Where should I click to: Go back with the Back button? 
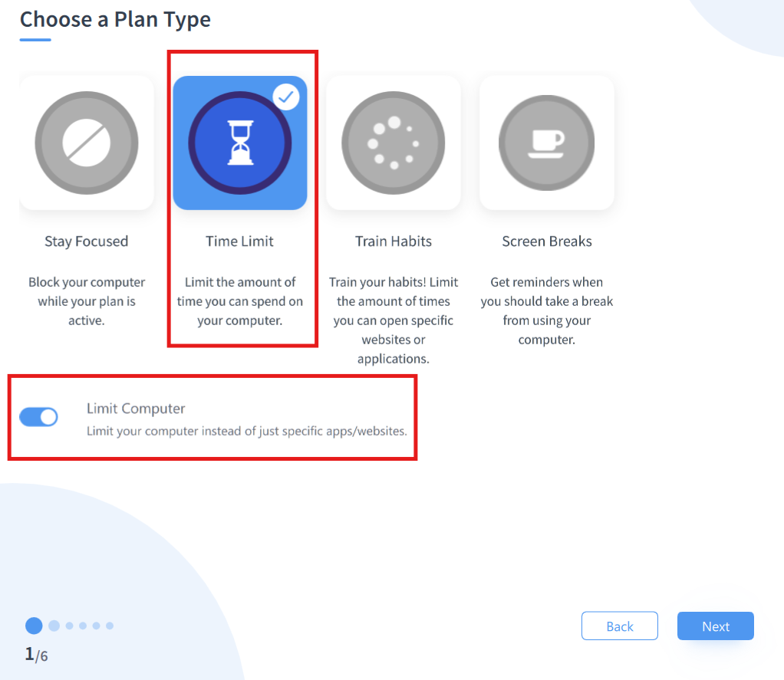tap(619, 626)
